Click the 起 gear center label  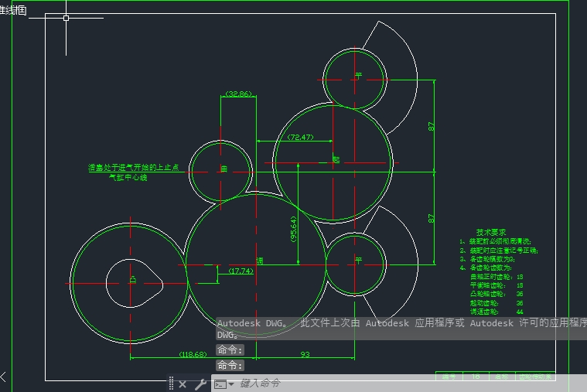(336, 159)
